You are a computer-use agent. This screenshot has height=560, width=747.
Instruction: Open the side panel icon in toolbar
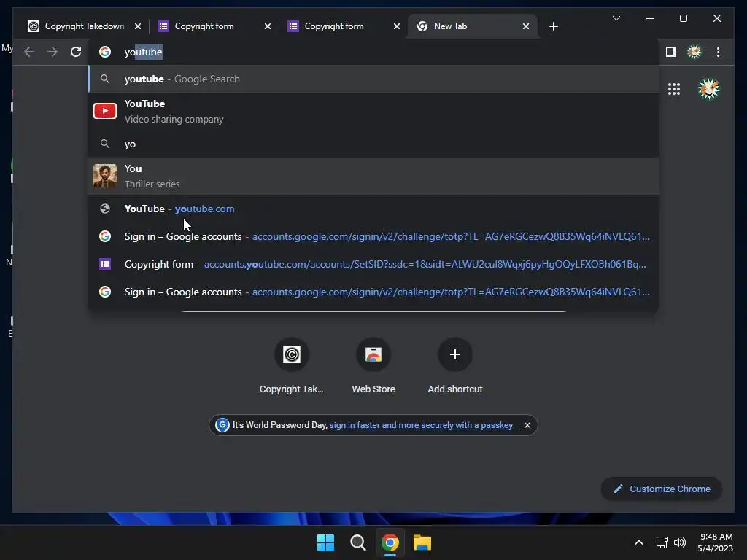pos(671,52)
